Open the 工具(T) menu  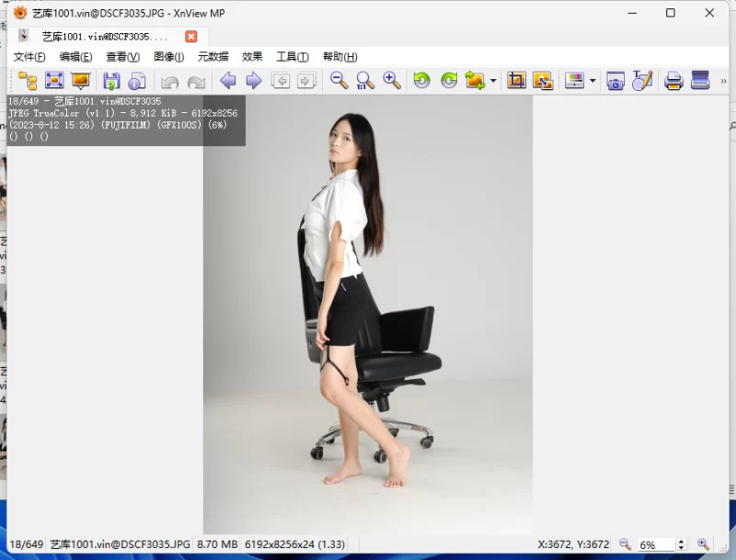293,57
